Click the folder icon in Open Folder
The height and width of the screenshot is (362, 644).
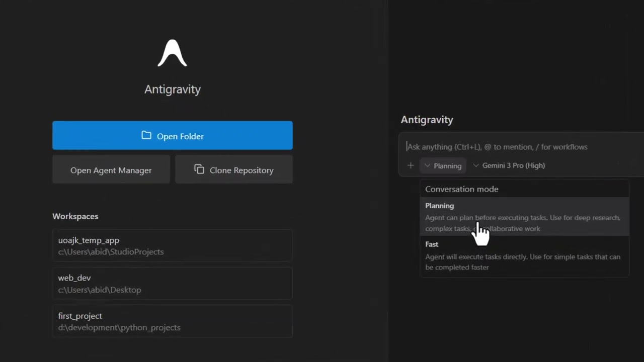[146, 135]
